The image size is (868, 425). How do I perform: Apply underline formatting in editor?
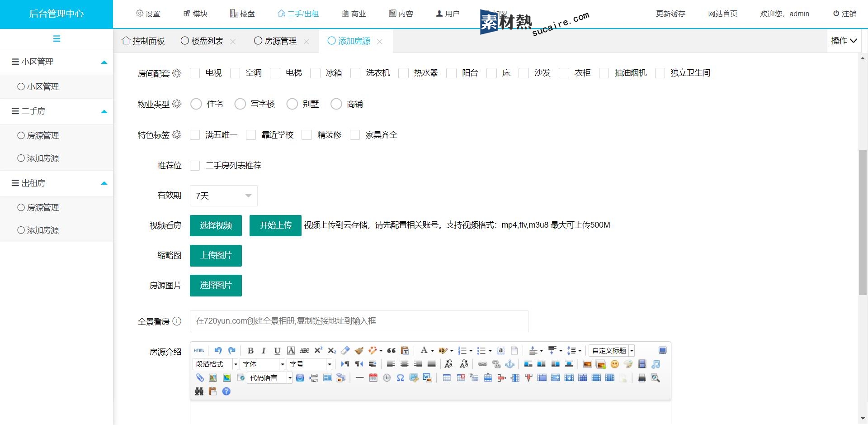277,351
